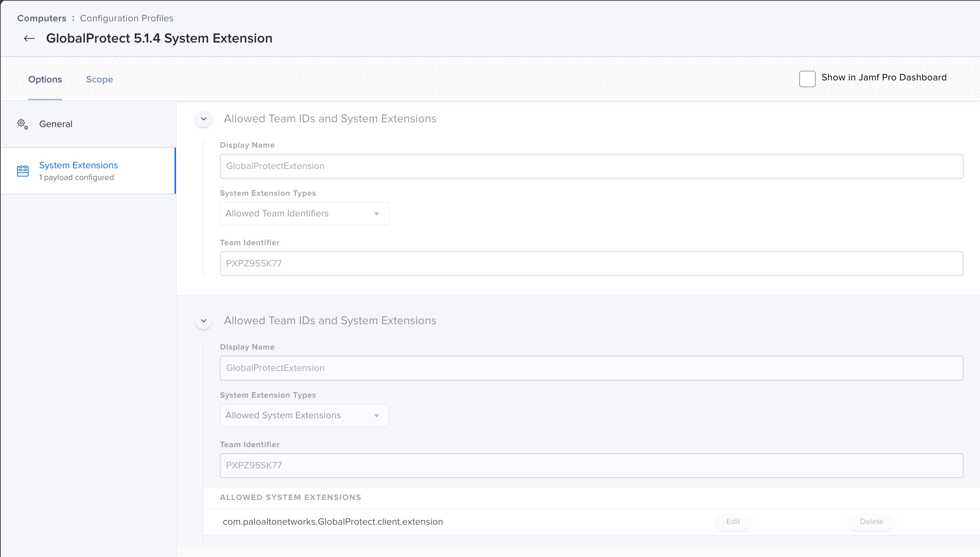Click the first 'Allowed Team IDs and System Extensions' heading

tap(330, 118)
